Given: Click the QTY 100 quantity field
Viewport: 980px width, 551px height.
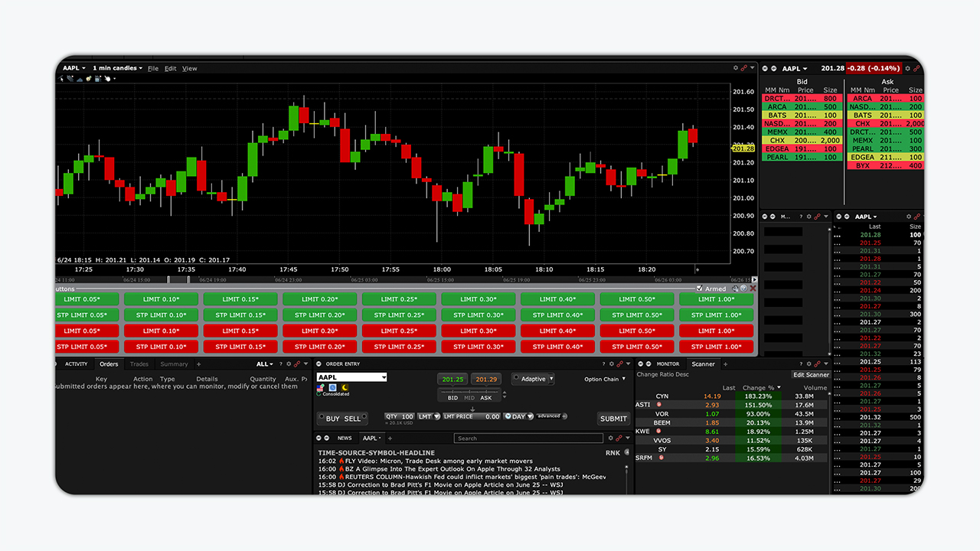Looking at the screenshot, I should 400,416.
